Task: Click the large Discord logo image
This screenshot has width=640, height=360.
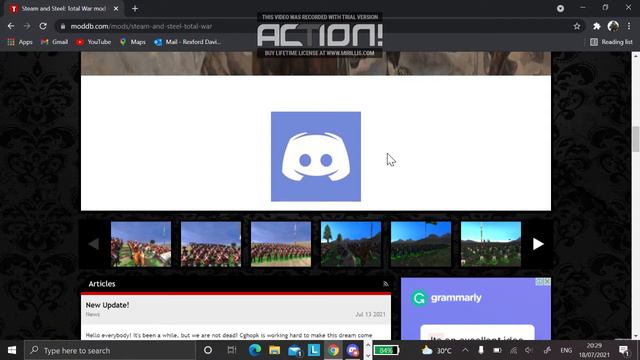Action: 316,156
